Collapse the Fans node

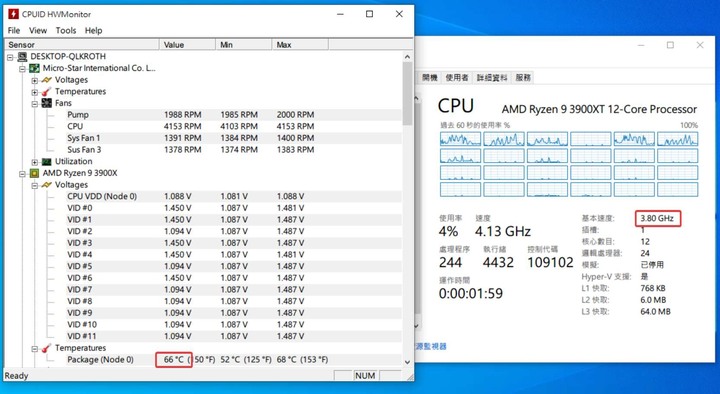tap(35, 104)
